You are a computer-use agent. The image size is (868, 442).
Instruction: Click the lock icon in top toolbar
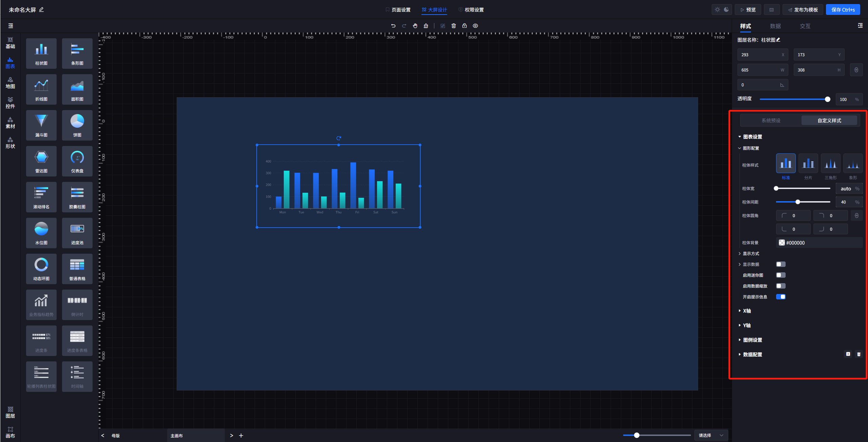click(x=465, y=26)
